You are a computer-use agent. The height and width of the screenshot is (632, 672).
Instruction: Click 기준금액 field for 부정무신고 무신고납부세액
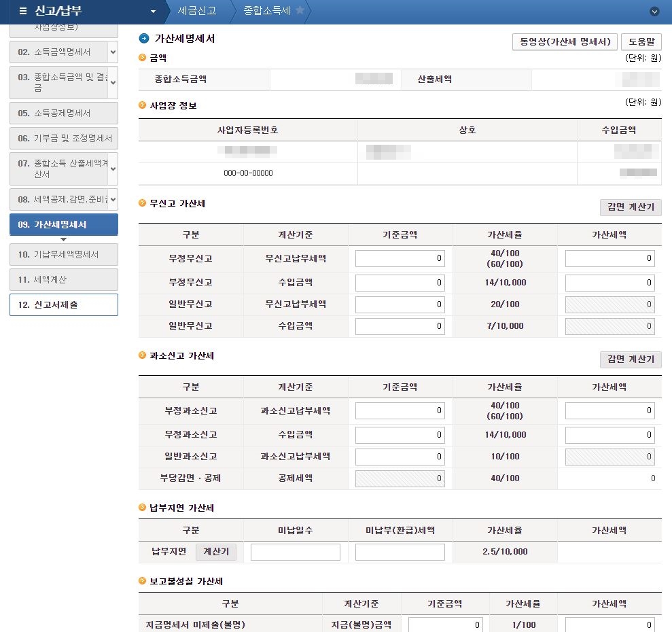400,258
